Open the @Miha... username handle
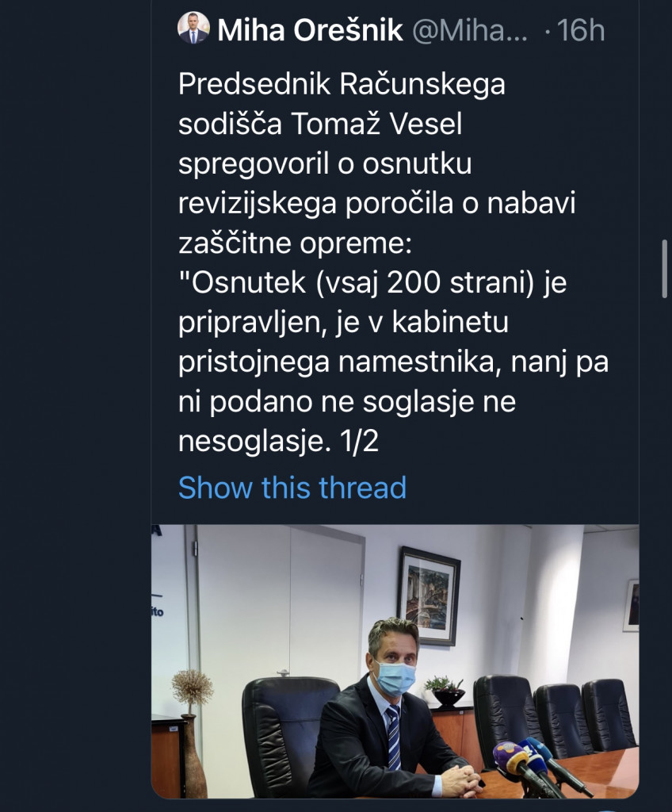 (469, 31)
